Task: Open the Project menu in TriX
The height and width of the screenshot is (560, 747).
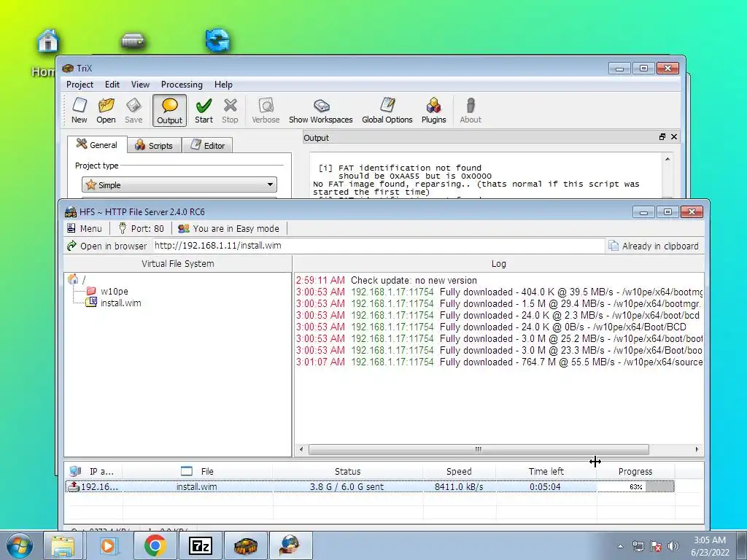Action: (x=80, y=85)
